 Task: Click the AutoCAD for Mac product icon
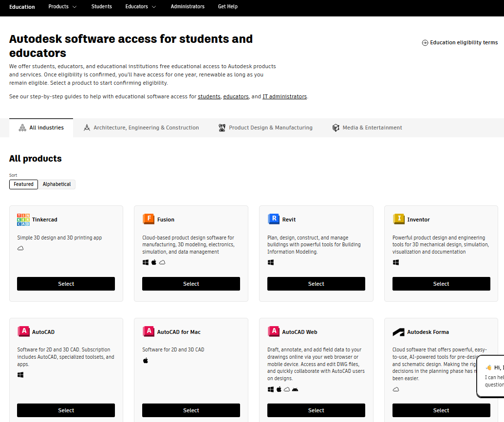click(148, 331)
